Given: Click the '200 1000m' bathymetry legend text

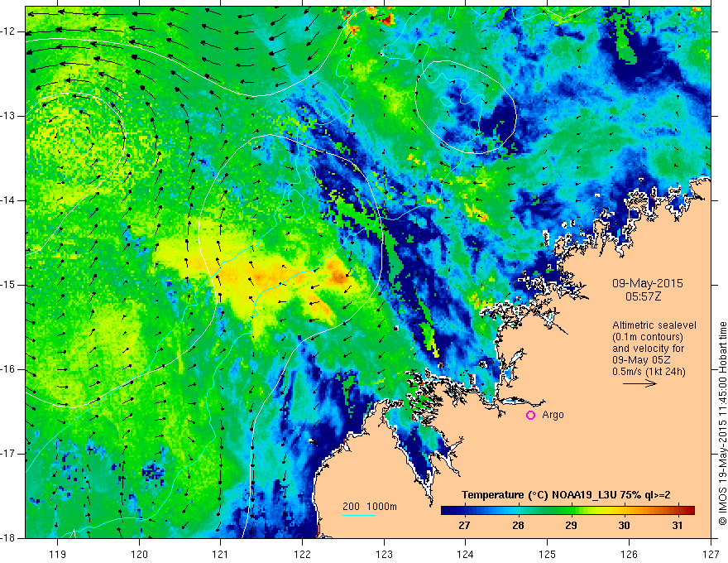Looking at the screenshot, I should coord(370,507).
